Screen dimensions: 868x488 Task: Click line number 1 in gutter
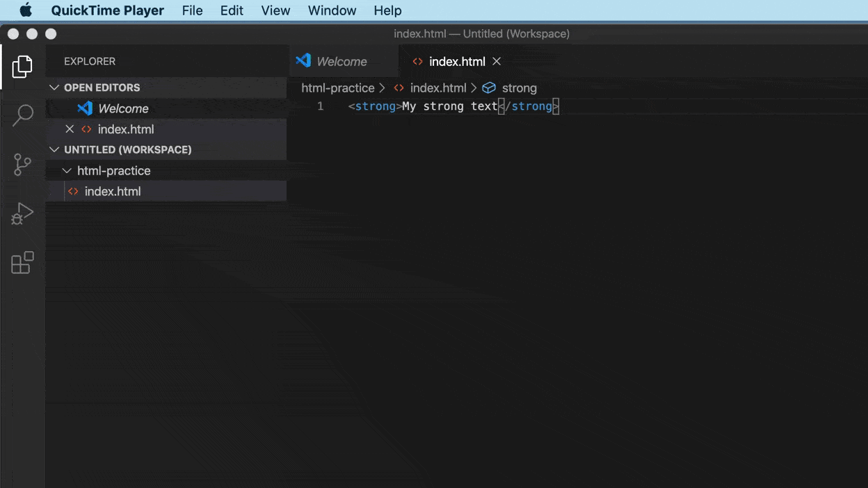(x=320, y=106)
